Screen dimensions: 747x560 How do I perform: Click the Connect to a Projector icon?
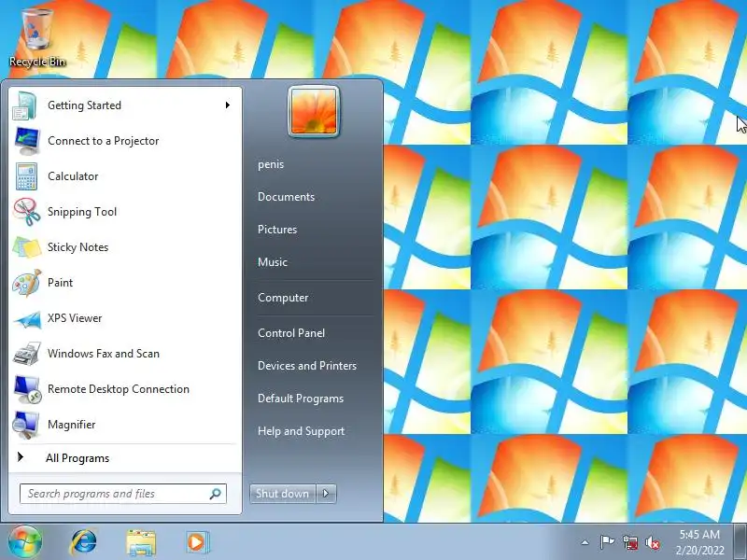point(26,141)
